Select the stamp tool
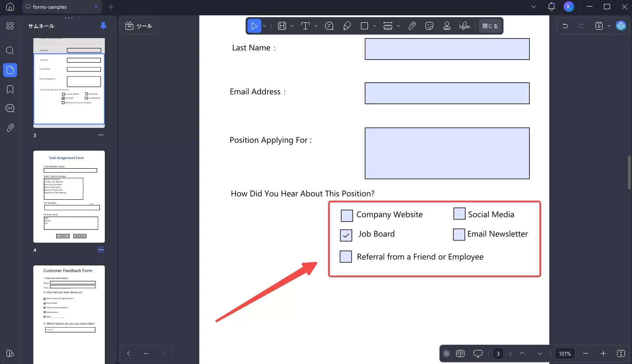The image size is (632, 364). (x=447, y=26)
